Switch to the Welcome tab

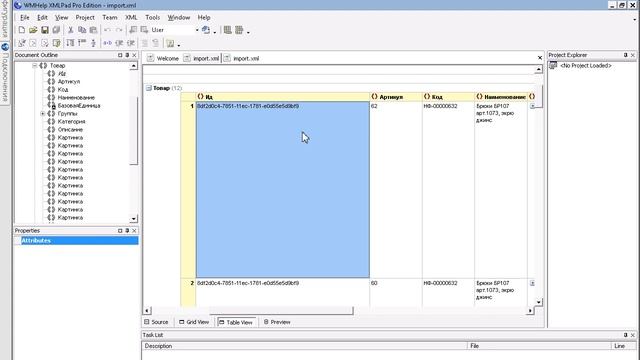click(x=163, y=58)
